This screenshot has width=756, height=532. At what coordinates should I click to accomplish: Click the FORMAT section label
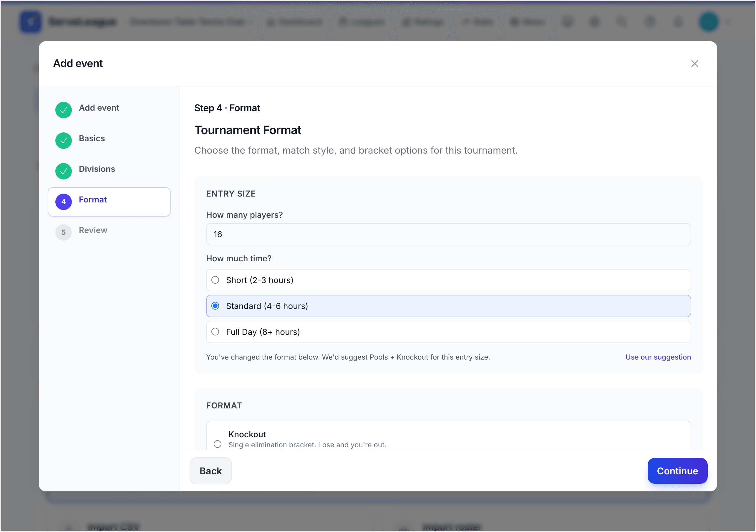223,405
